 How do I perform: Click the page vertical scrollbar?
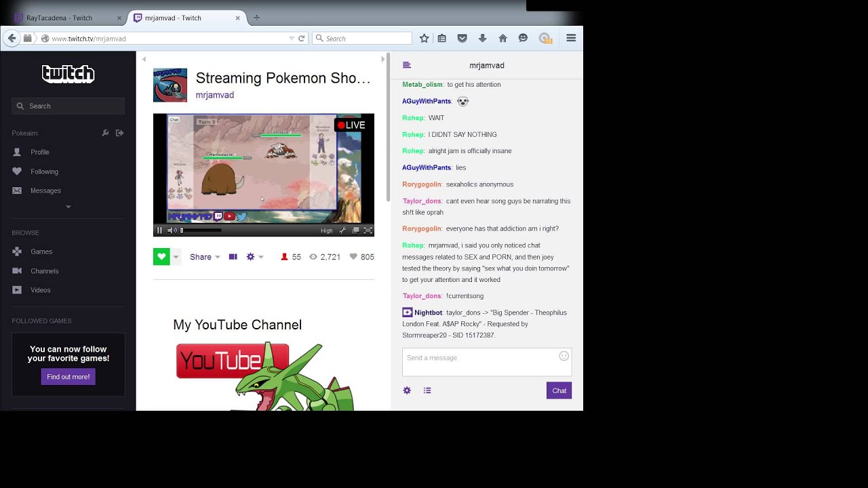coord(389,127)
